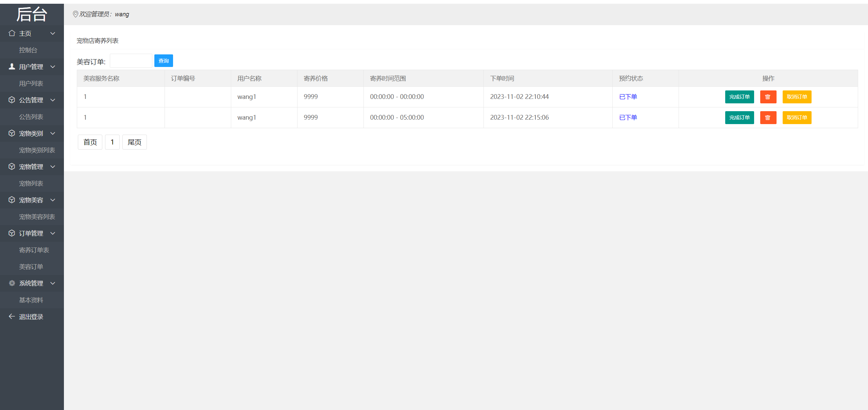Viewport: 868px width, 410px height.
Task: Open the 美容订单 sidebar item
Action: pyautogui.click(x=31, y=267)
